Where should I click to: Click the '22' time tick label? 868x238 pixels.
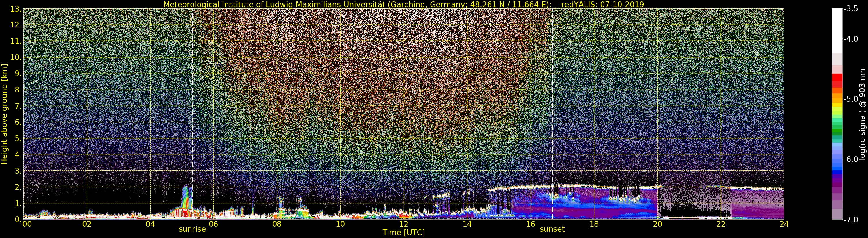click(x=720, y=224)
